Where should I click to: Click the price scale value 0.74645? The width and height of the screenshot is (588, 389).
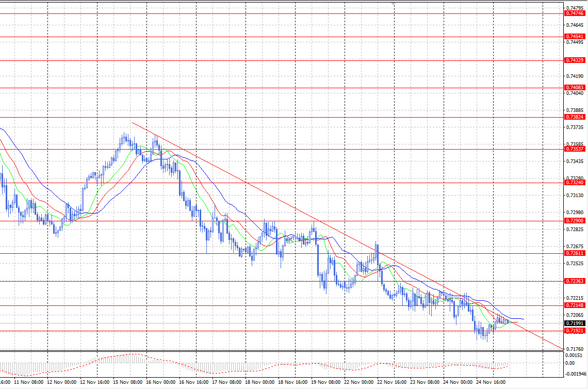575,25
